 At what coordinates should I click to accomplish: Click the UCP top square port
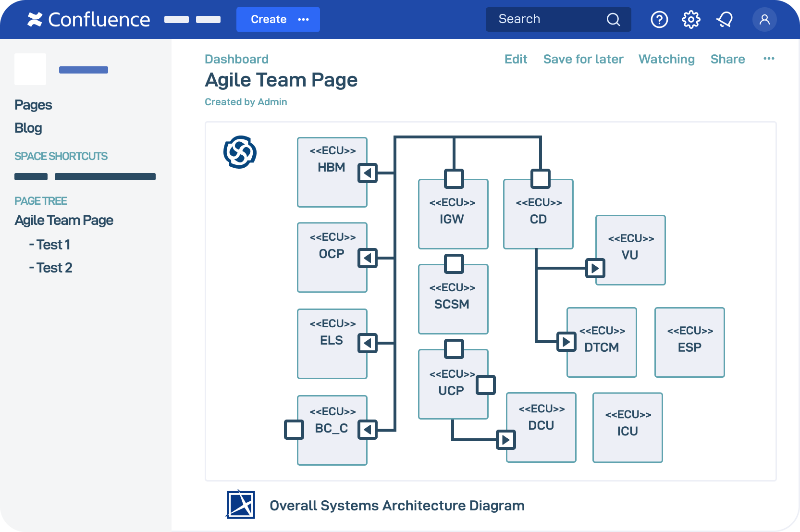click(x=454, y=349)
